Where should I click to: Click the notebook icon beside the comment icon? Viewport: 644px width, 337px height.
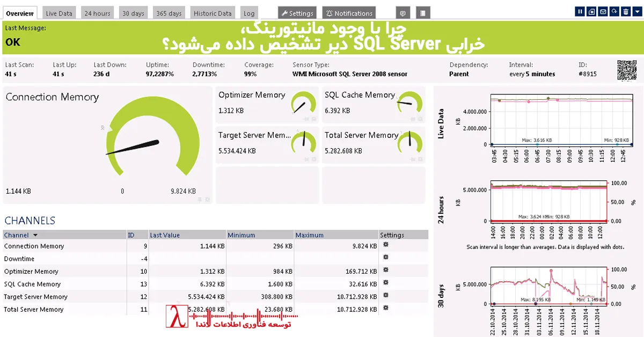click(x=422, y=12)
